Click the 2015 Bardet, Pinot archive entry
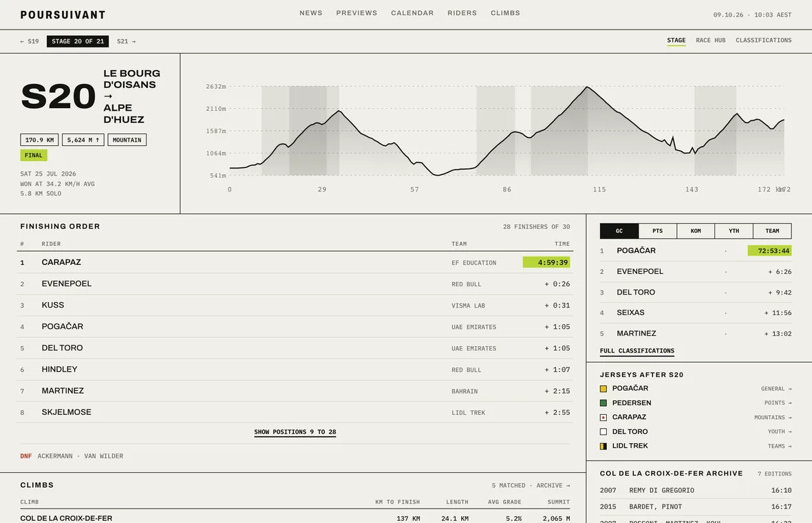This screenshot has width=812, height=523. pos(696,507)
